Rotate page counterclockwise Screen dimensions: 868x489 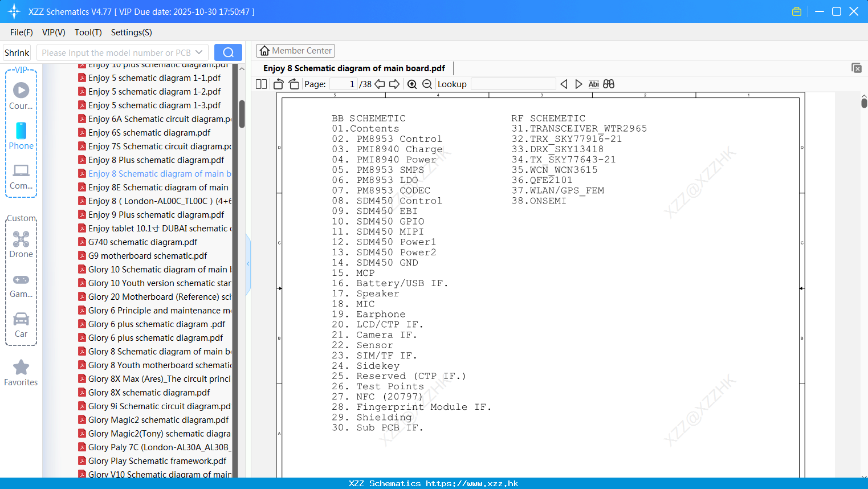point(279,84)
